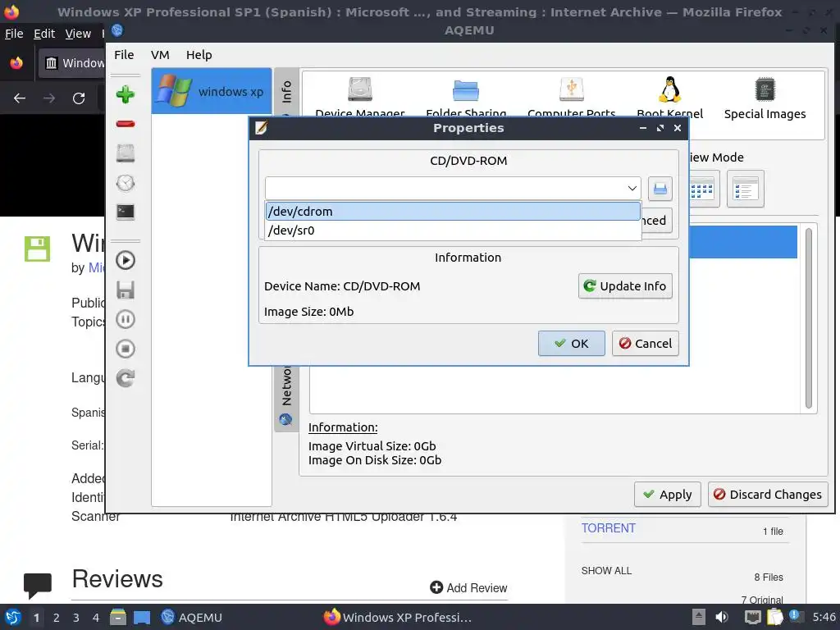Choose /dev/sr0 from the dropdown list

[x=453, y=231]
